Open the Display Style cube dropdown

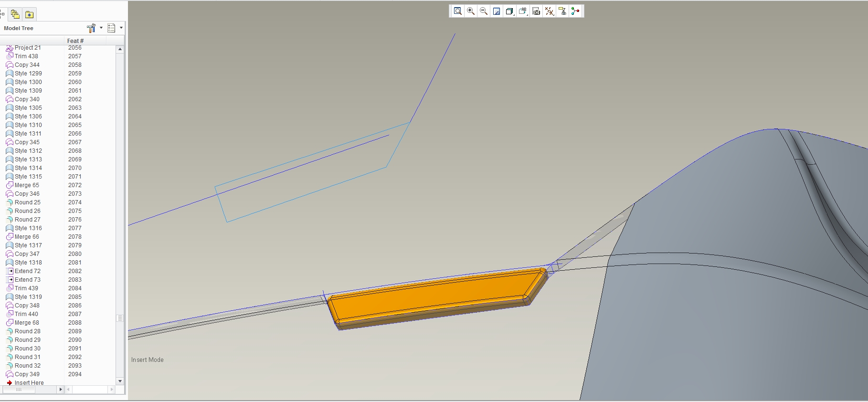pyautogui.click(x=509, y=11)
